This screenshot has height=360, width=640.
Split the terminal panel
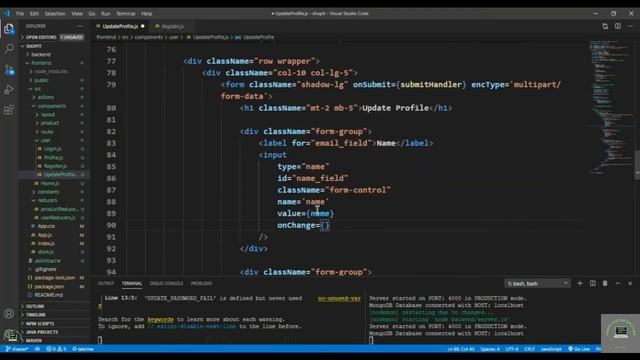[593, 283]
